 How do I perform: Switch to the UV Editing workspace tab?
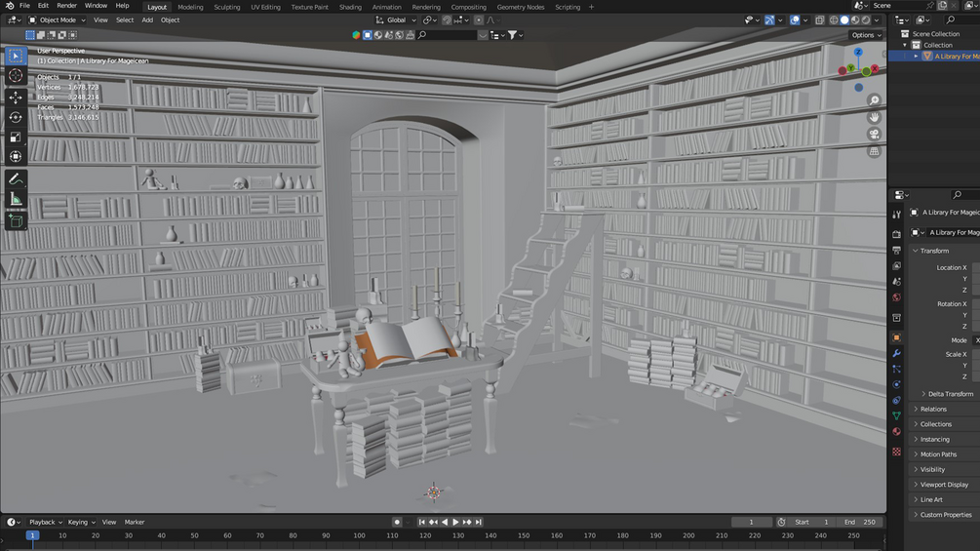265,7
